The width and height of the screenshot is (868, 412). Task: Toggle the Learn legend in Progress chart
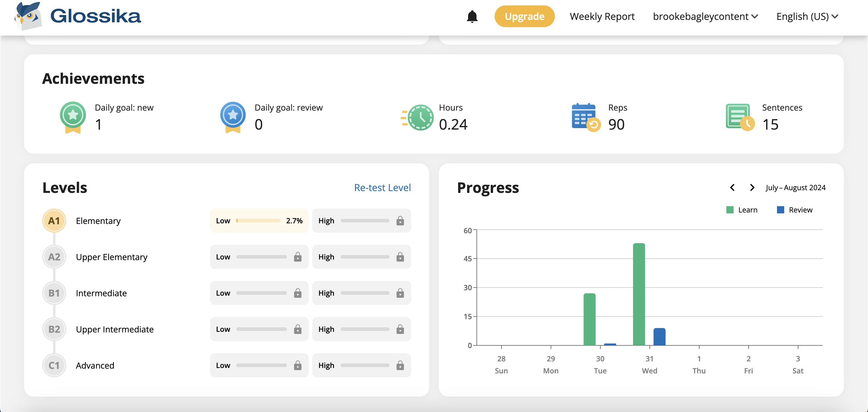click(x=742, y=210)
